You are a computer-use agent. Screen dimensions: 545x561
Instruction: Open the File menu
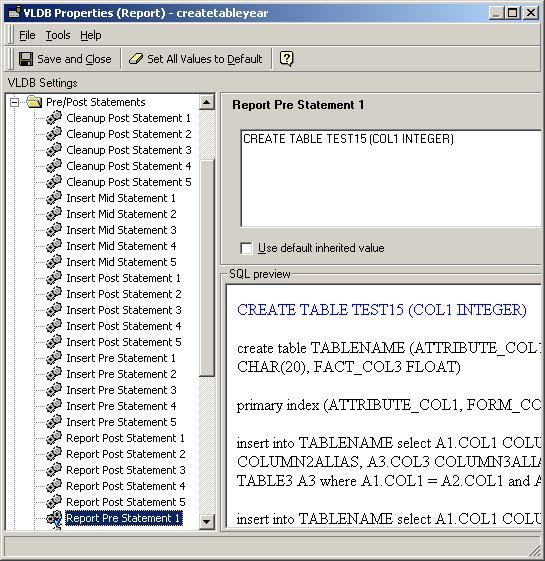pos(27,35)
